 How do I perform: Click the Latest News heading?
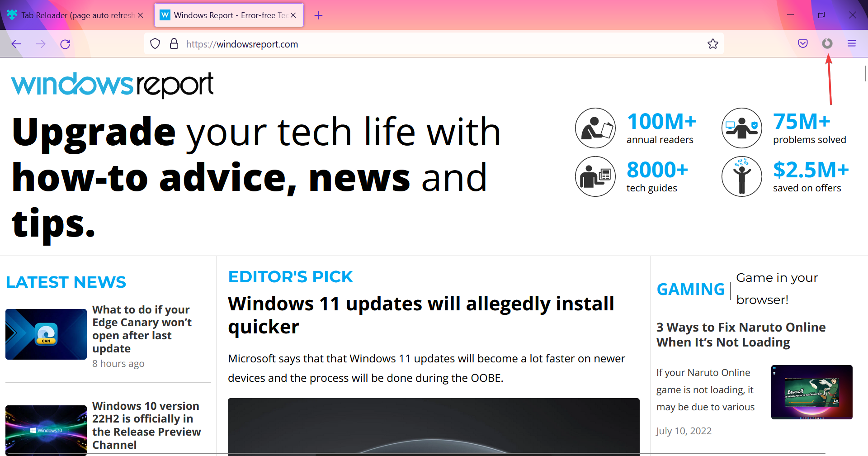tap(66, 281)
